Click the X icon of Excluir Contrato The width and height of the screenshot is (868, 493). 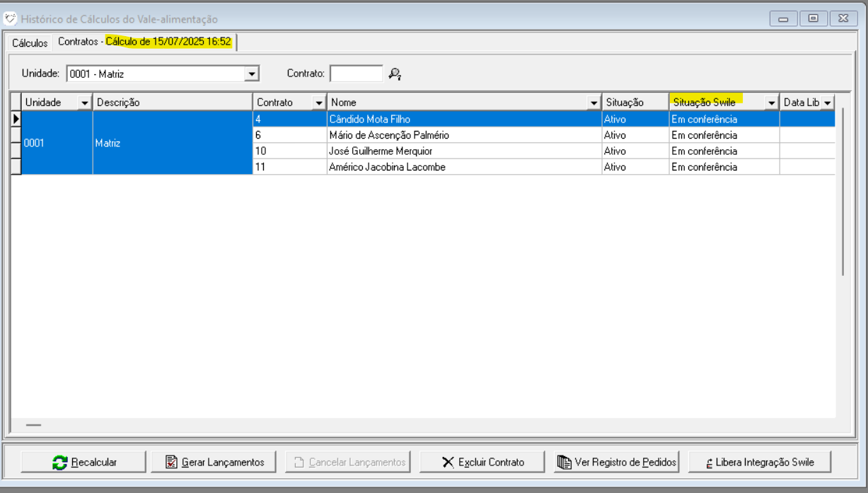pyautogui.click(x=448, y=463)
